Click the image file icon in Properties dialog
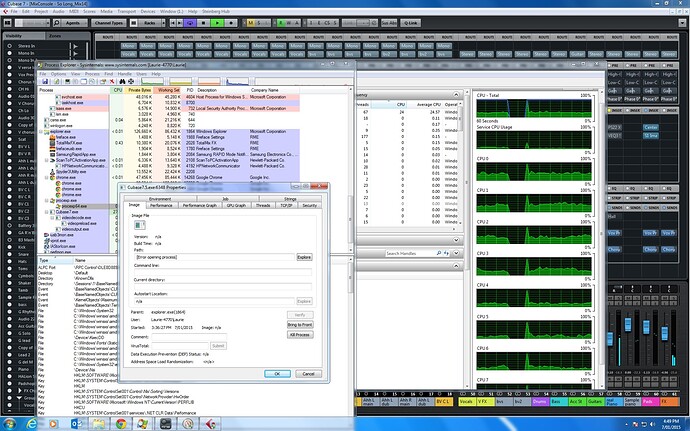Viewport: 690px width, 431px height. click(x=139, y=225)
